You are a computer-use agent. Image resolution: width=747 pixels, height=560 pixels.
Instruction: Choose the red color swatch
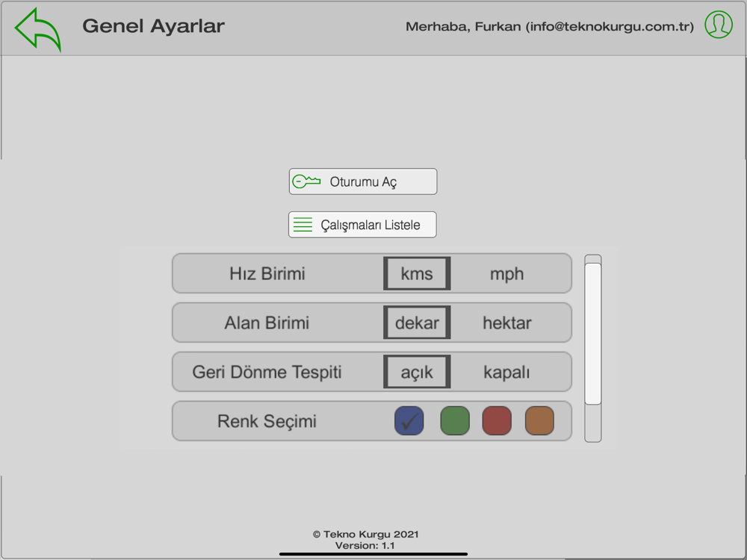tap(497, 421)
